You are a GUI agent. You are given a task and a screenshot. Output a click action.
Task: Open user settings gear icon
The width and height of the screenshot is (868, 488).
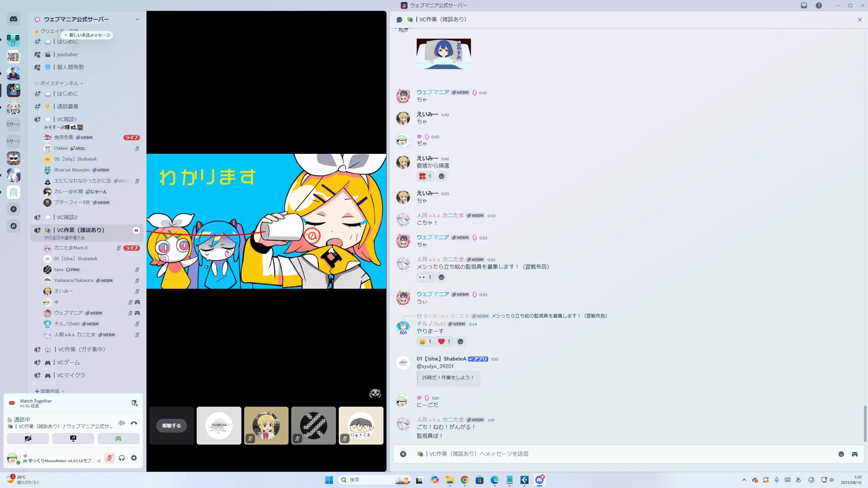click(134, 458)
